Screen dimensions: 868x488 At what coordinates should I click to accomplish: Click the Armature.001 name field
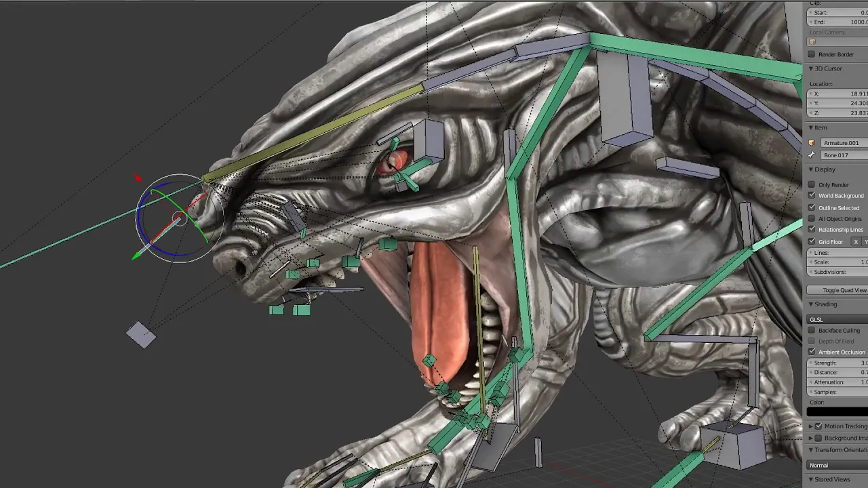[x=844, y=143]
